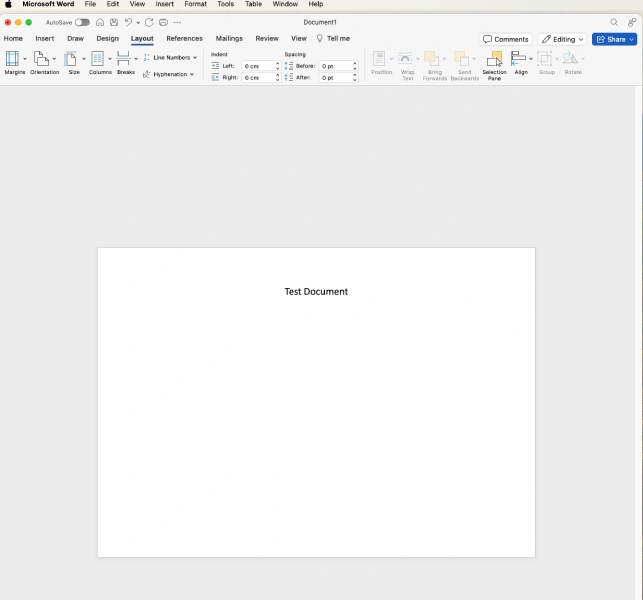The width and height of the screenshot is (643, 600).
Task: Open the Editing mode dropdown
Action: click(x=563, y=39)
